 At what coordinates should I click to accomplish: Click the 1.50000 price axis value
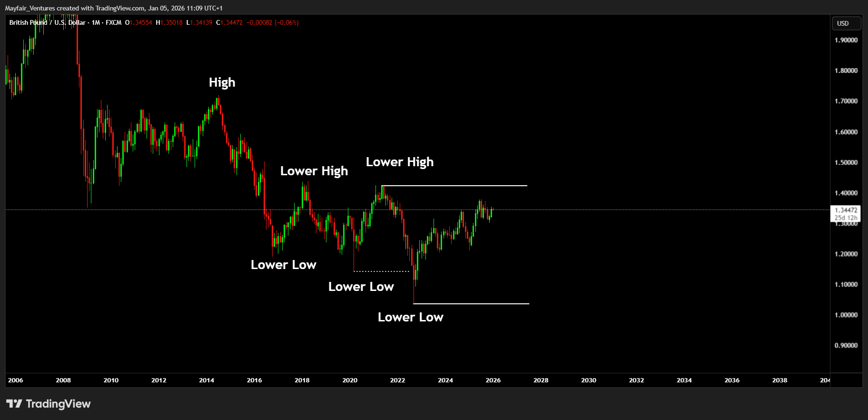pyautogui.click(x=846, y=162)
